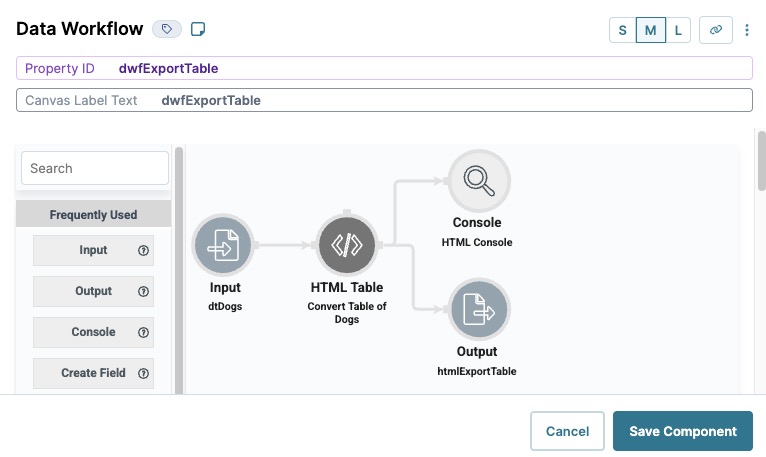Select the dtDogs Input node icon
This screenshot has height=457, width=766.
click(223, 244)
